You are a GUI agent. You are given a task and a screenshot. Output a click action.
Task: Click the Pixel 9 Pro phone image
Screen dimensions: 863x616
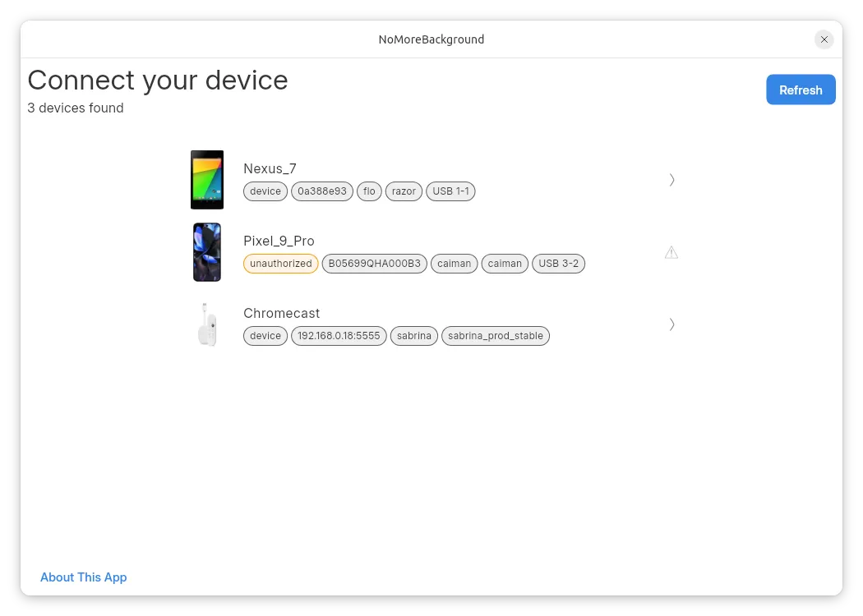pos(207,252)
